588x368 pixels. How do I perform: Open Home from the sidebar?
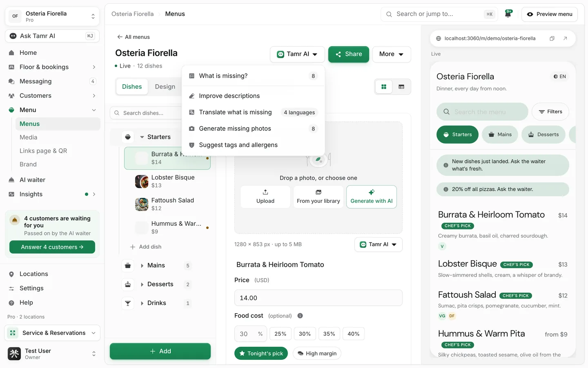tap(52, 53)
